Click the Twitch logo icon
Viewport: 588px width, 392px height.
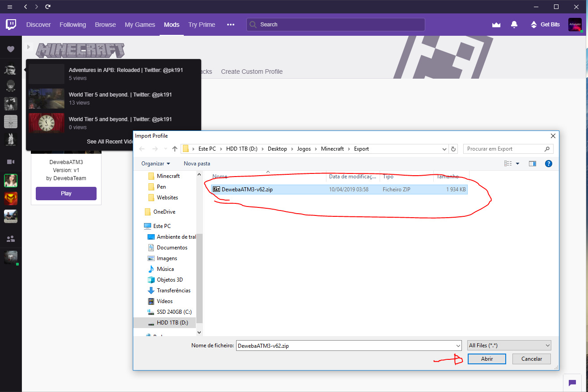tap(11, 25)
